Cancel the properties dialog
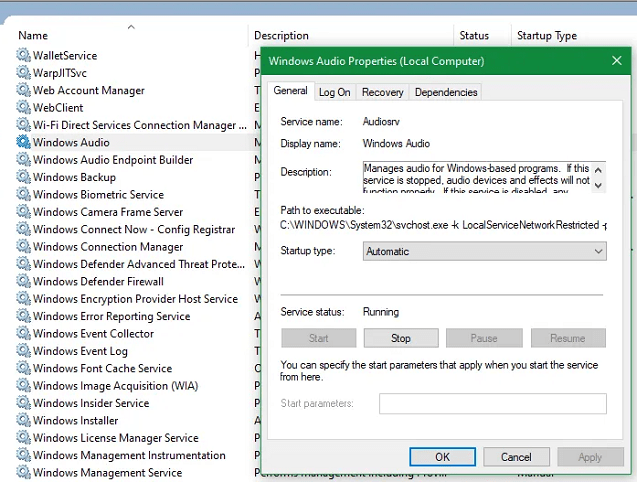The height and width of the screenshot is (482, 637). click(x=516, y=457)
